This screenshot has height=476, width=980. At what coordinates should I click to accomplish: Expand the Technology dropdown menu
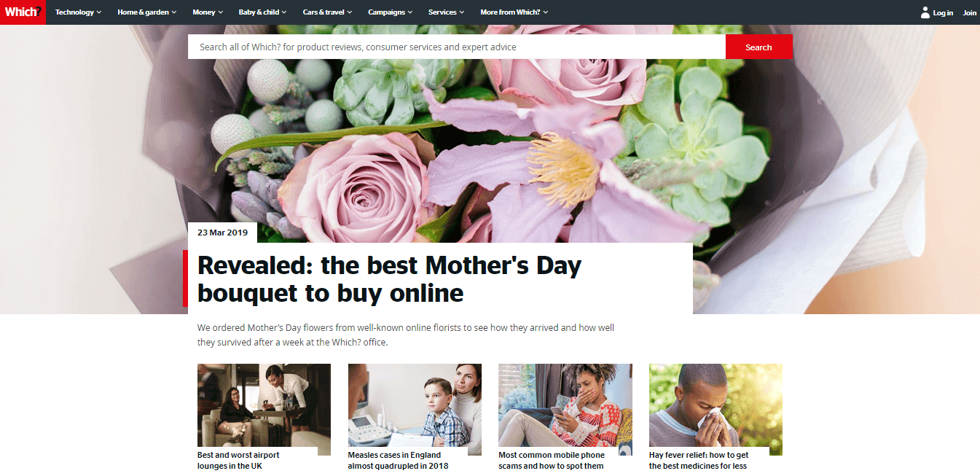pos(78,12)
